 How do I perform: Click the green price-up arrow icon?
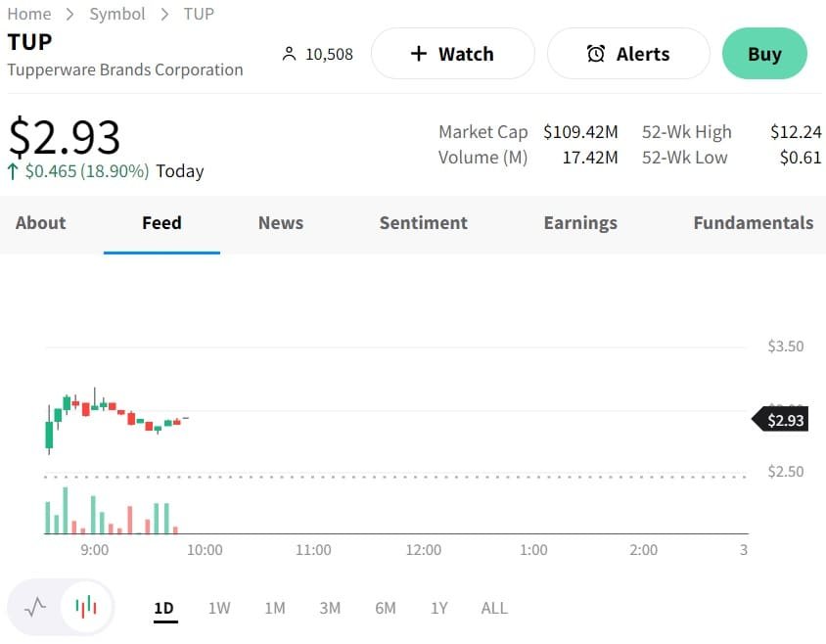(x=13, y=171)
